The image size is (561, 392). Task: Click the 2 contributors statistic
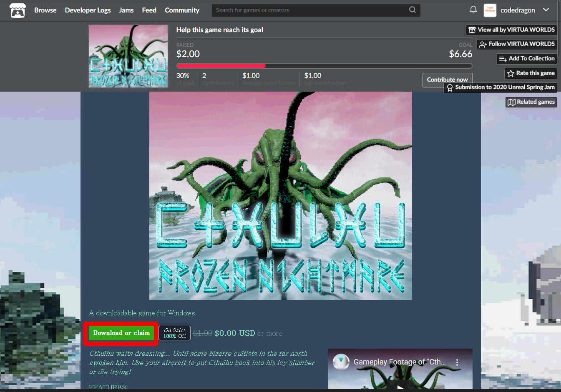coord(218,79)
